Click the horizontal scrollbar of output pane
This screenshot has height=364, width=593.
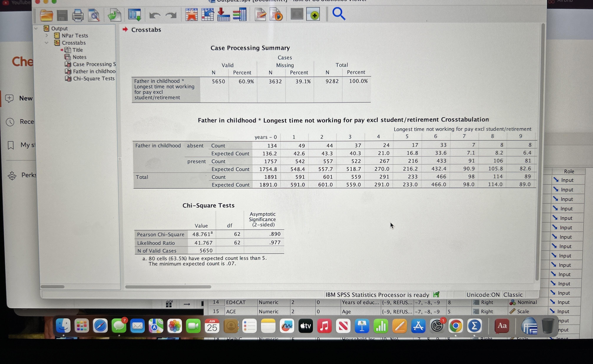click(168, 287)
